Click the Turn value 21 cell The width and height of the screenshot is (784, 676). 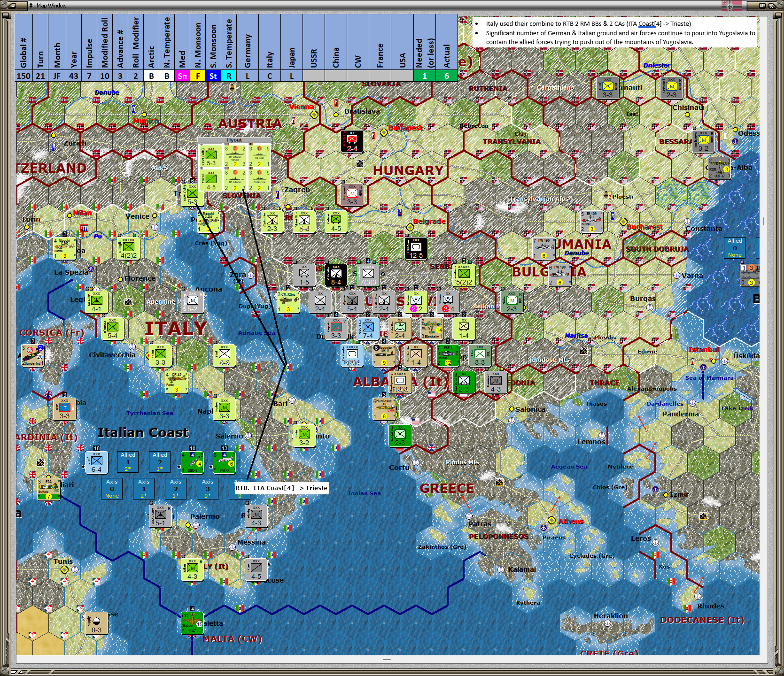pyautogui.click(x=40, y=76)
